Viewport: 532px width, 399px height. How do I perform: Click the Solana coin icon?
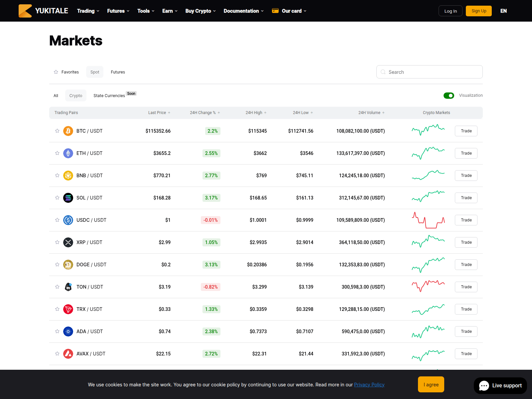tap(68, 198)
